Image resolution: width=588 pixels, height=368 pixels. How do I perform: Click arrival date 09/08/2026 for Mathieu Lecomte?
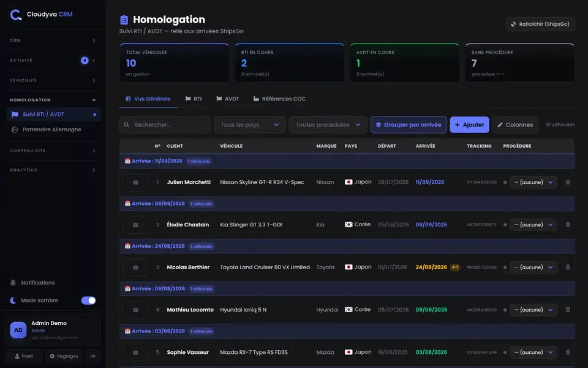[431, 310]
